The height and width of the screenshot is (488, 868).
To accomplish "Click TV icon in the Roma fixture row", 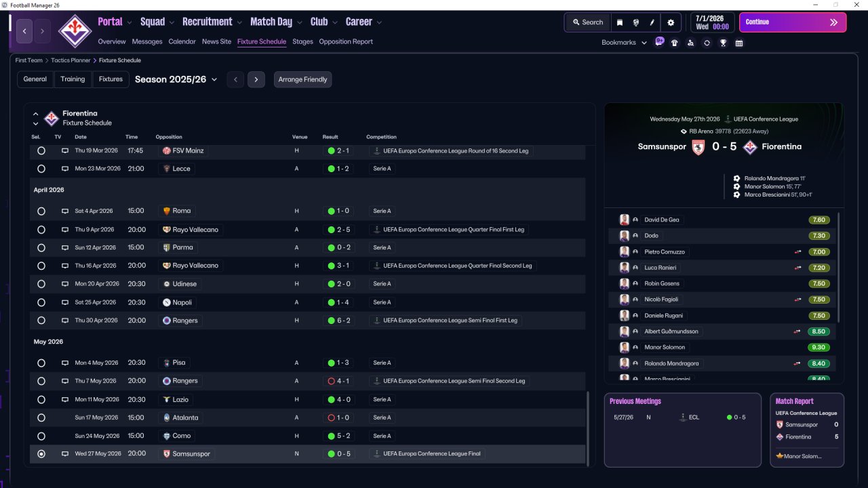I will point(65,211).
